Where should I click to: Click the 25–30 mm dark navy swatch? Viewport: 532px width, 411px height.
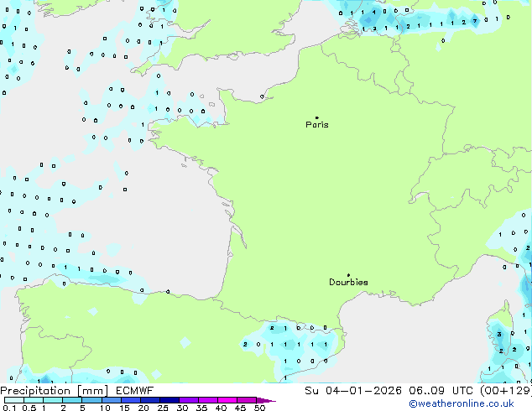pyautogui.click(x=169, y=400)
